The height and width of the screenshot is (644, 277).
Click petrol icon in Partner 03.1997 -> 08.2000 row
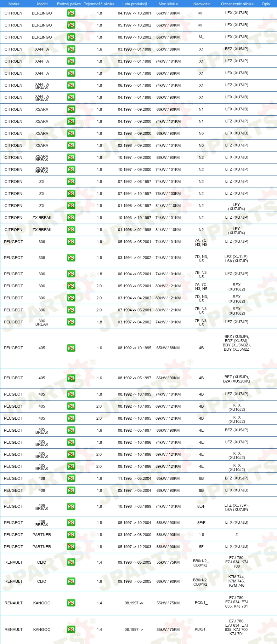point(71,535)
